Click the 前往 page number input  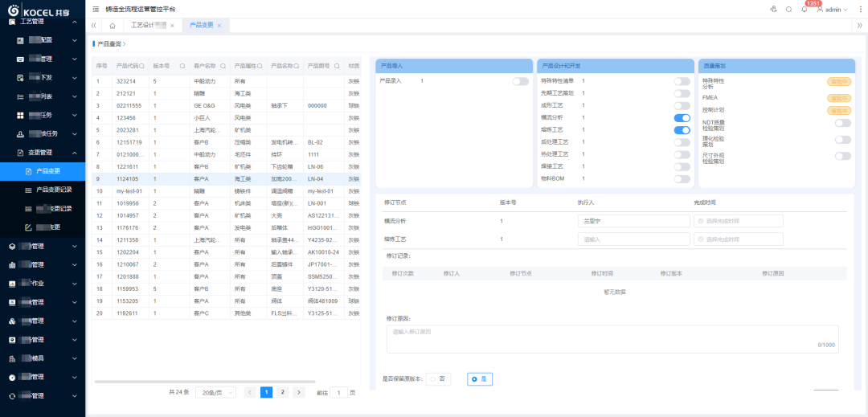click(339, 392)
